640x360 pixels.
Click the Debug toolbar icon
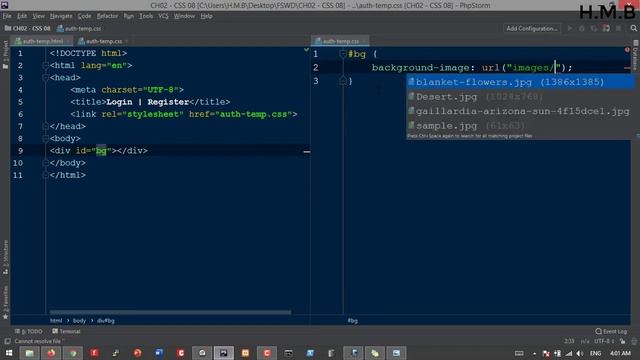tap(582, 29)
